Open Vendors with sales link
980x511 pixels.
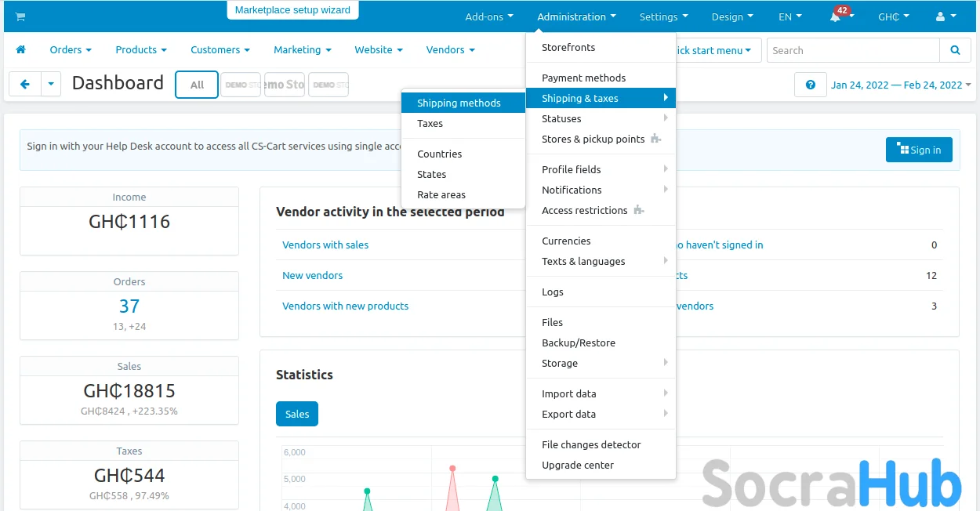(325, 245)
